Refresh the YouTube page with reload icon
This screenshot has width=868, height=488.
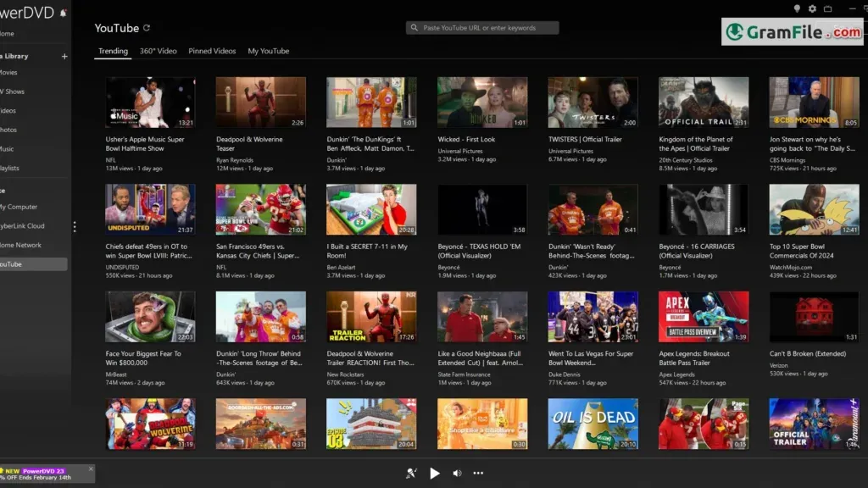tap(147, 28)
